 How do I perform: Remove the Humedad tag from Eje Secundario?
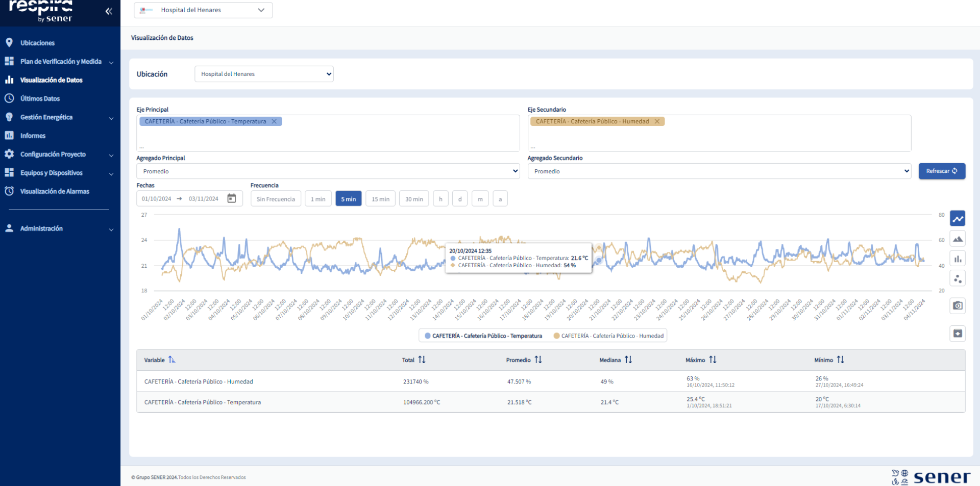[657, 121]
